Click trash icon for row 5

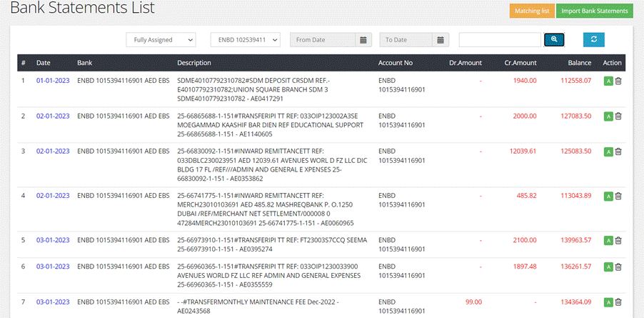coord(618,241)
